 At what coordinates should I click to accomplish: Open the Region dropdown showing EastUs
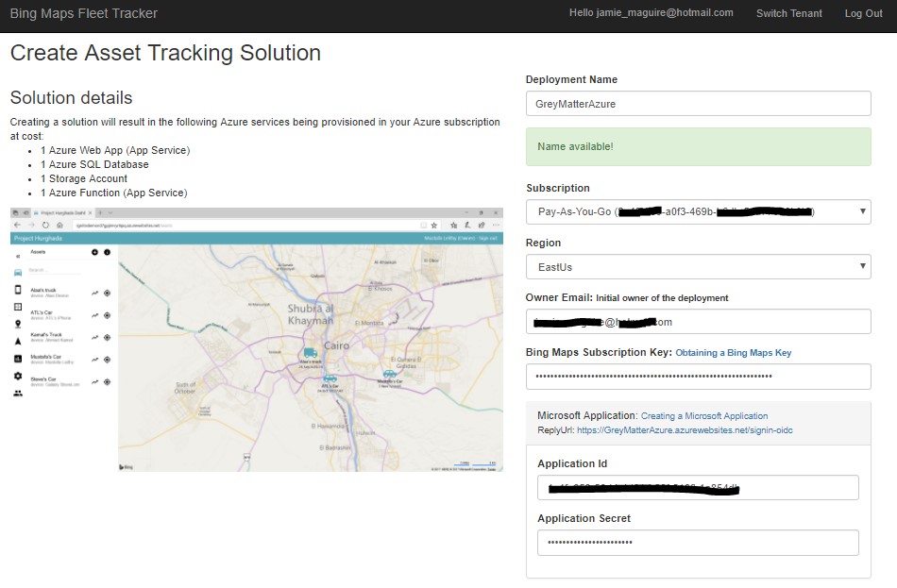[699, 266]
